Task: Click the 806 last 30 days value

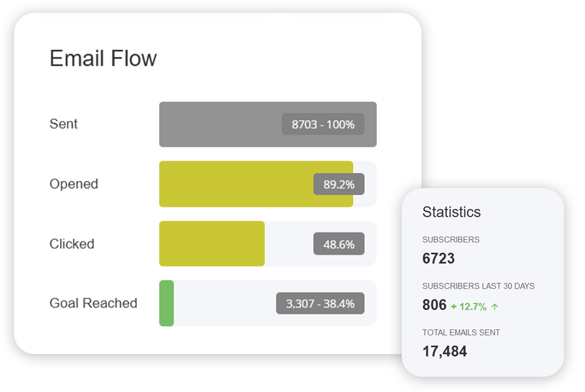Action: (434, 305)
